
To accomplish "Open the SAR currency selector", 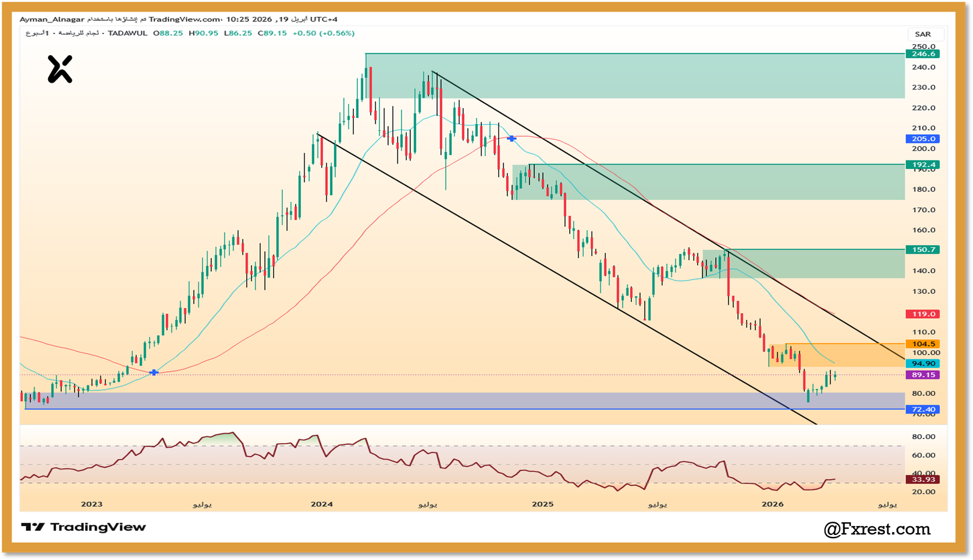I will pos(923,34).
